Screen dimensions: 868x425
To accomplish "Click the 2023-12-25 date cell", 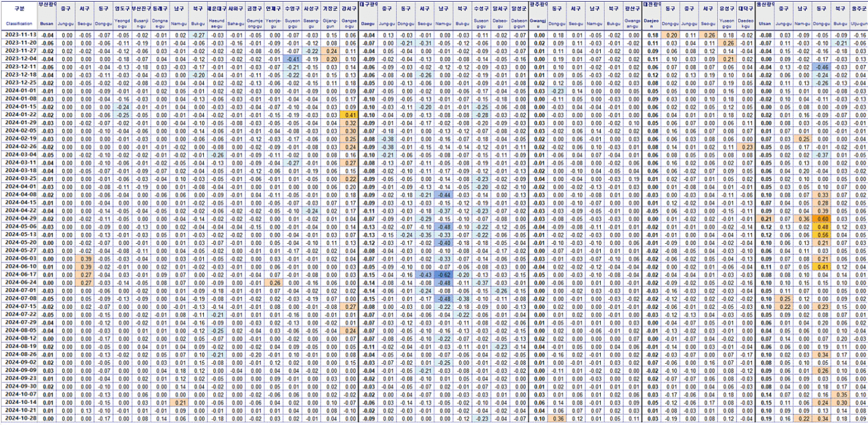I will [19, 83].
